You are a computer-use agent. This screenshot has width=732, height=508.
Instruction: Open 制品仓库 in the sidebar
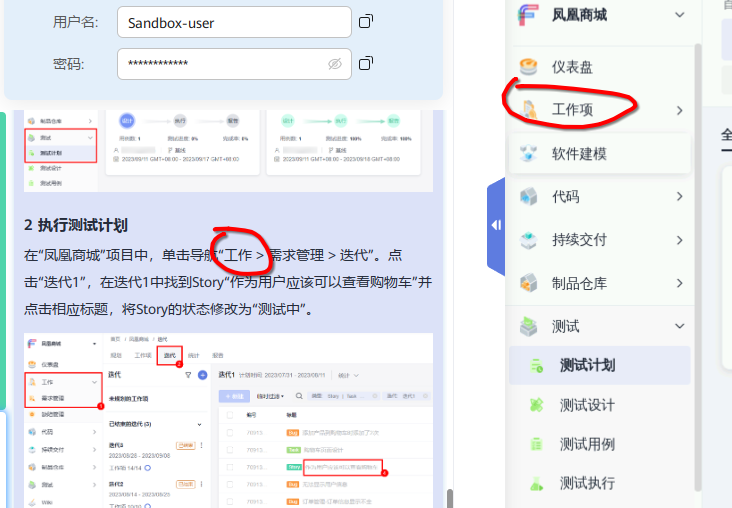(579, 283)
